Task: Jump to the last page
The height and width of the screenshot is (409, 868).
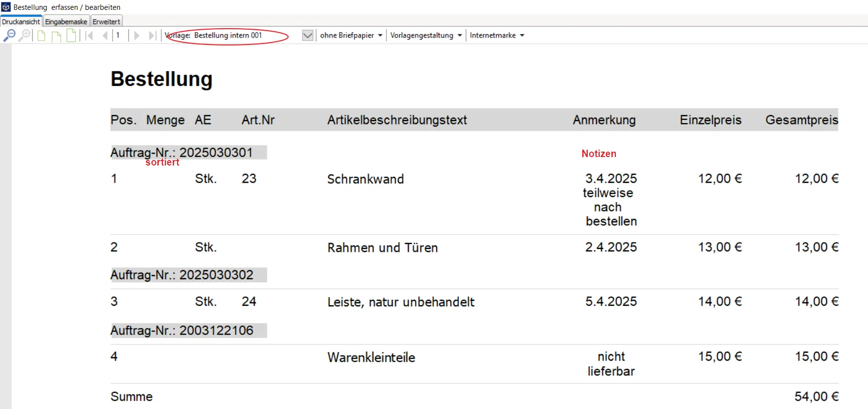Action: 152,36
